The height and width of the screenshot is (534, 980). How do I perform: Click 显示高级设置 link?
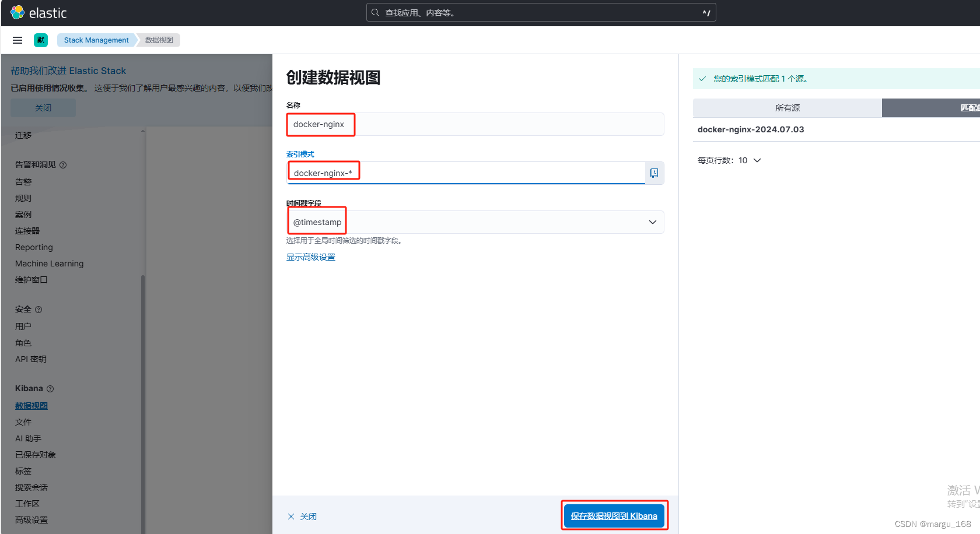[x=311, y=257]
